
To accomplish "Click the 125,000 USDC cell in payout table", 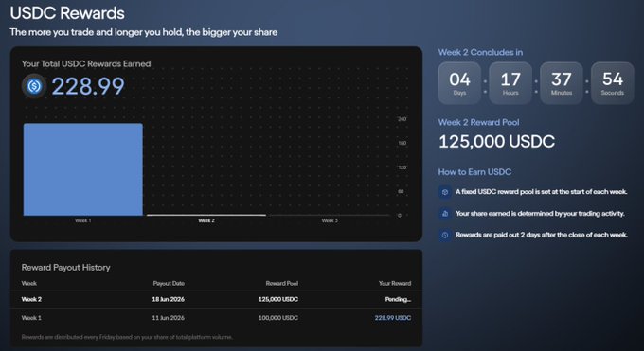I will pyautogui.click(x=278, y=299).
